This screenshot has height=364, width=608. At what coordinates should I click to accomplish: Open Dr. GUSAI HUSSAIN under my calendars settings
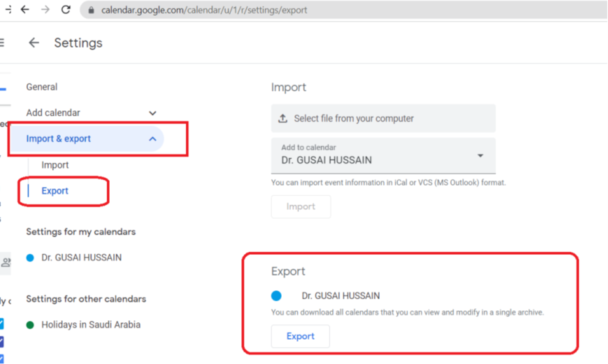82,257
